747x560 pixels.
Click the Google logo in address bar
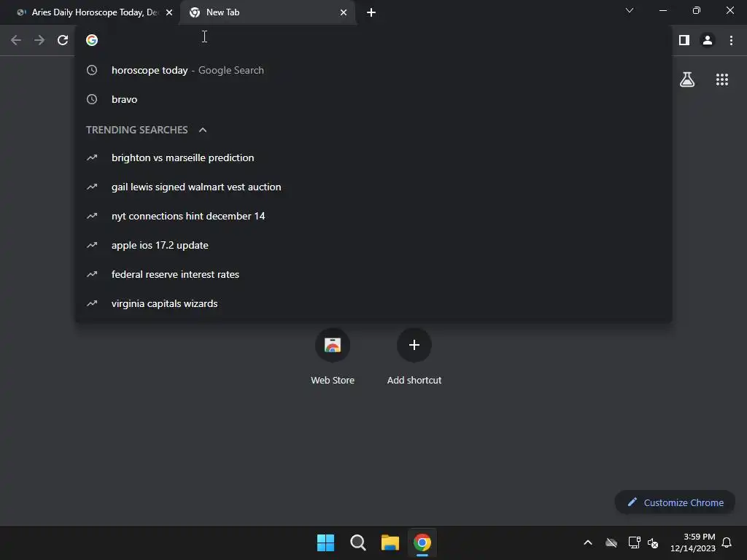(92, 41)
